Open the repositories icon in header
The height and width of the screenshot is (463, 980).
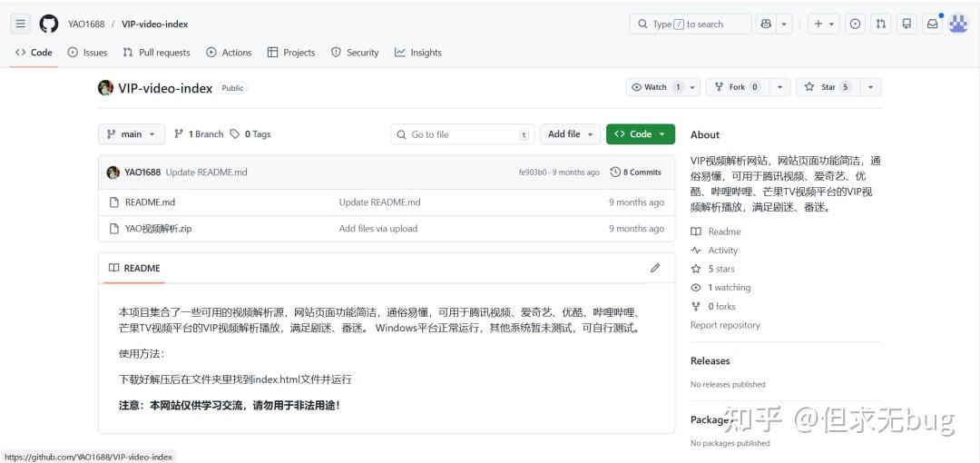click(x=906, y=24)
